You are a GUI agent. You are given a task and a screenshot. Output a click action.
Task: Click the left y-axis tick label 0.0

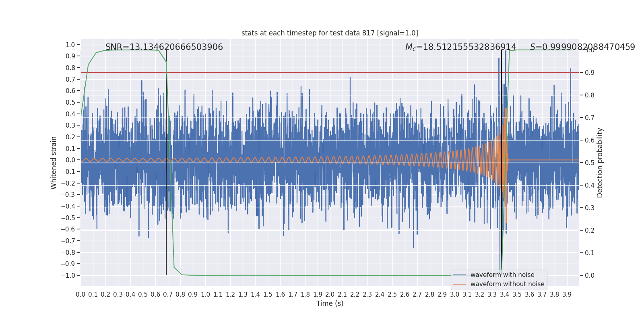coord(70,160)
